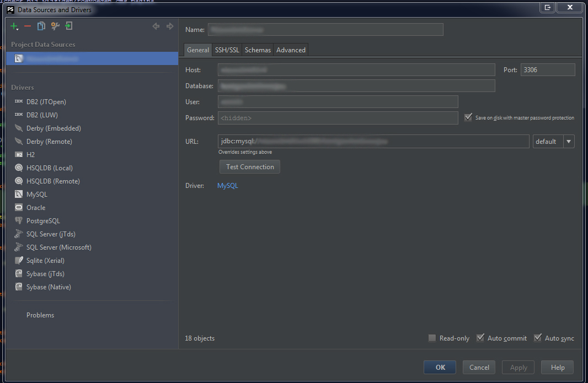This screenshot has height=383, width=588.
Task: Enable the Read-only checkbox
Action: click(x=432, y=338)
